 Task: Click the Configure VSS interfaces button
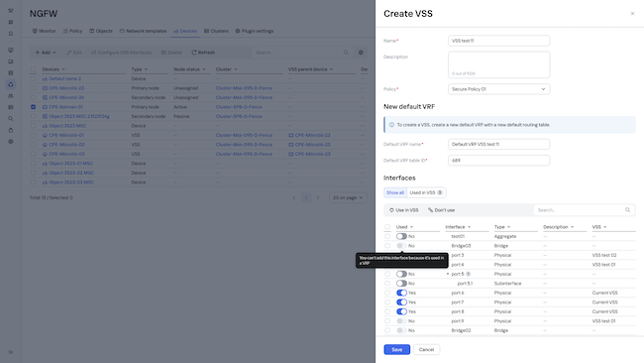click(121, 53)
